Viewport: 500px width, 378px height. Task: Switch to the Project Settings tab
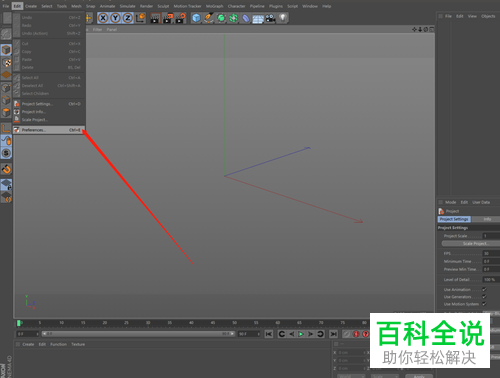[x=454, y=219]
